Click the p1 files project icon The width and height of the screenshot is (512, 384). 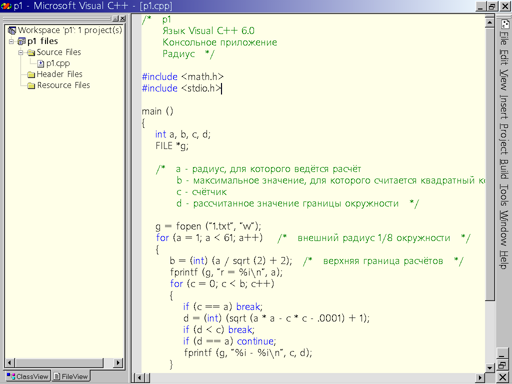pyautogui.click(x=22, y=41)
